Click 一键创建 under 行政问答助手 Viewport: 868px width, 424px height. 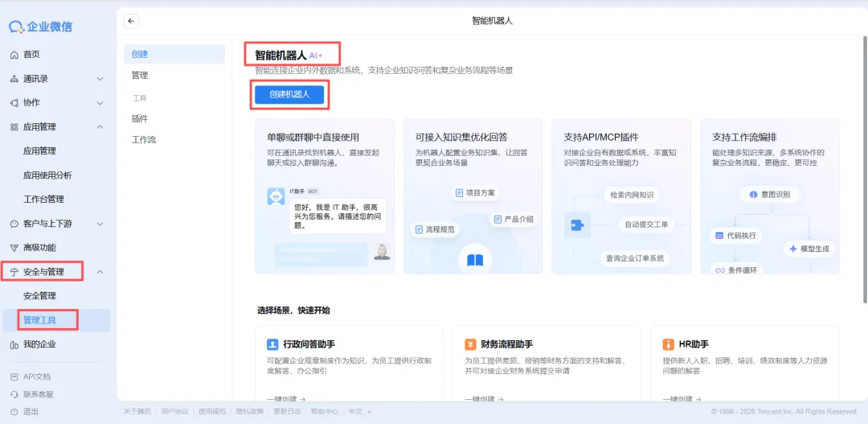coord(285,398)
